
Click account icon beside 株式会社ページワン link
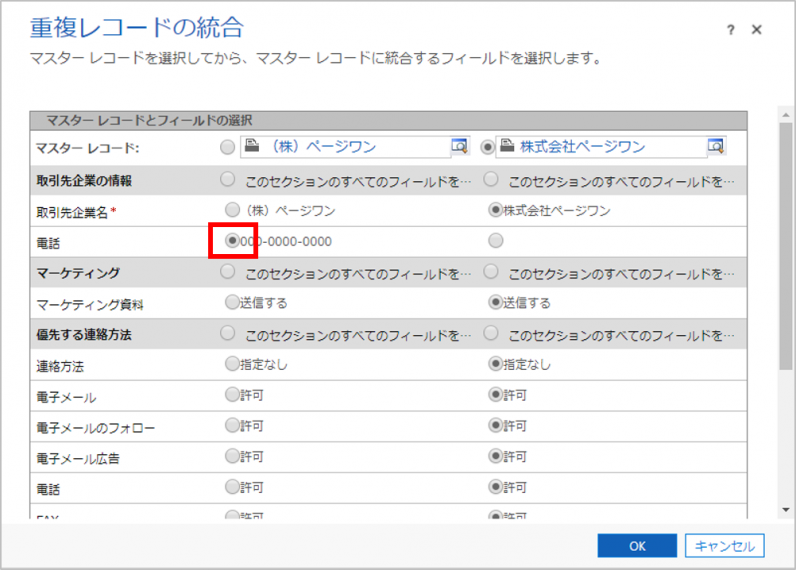click(x=508, y=147)
